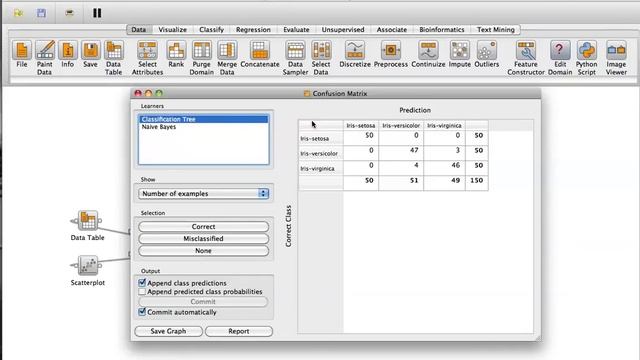Click the total 150 cell
640x360 pixels.
point(476,183)
